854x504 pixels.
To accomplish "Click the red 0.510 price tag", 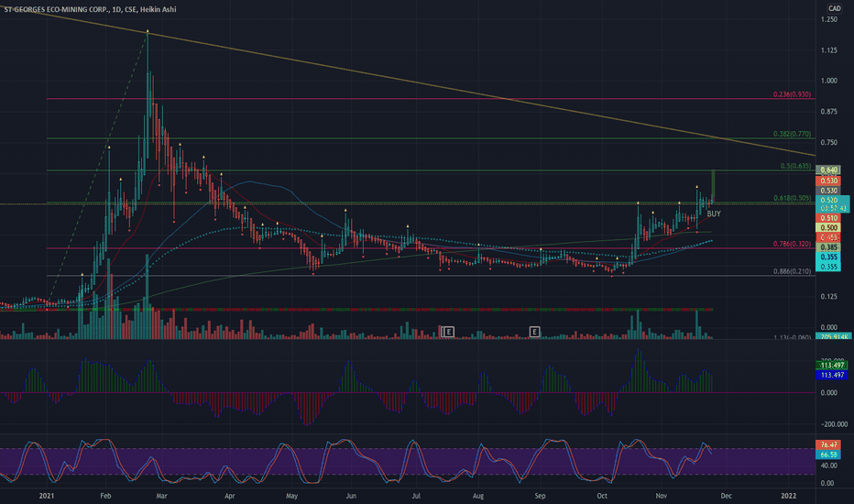I will pyautogui.click(x=829, y=218).
